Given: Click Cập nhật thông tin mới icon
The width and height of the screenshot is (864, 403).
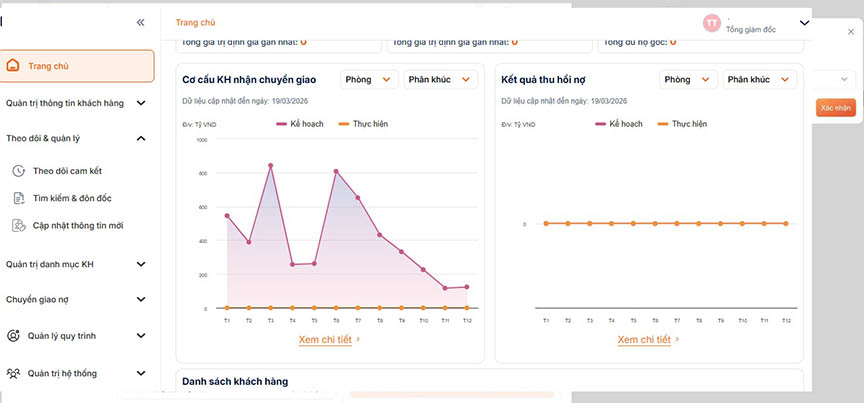Looking at the screenshot, I should click(19, 225).
